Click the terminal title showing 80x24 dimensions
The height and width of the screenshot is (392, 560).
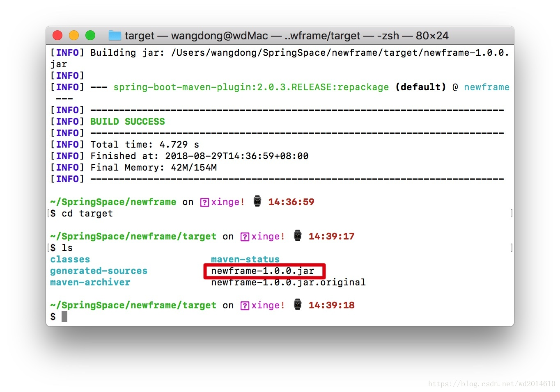432,36
